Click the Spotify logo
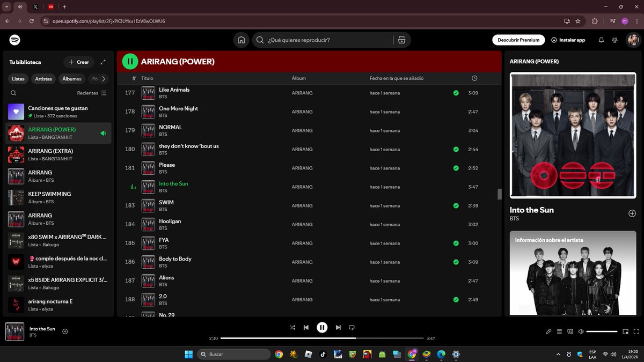 [15, 40]
